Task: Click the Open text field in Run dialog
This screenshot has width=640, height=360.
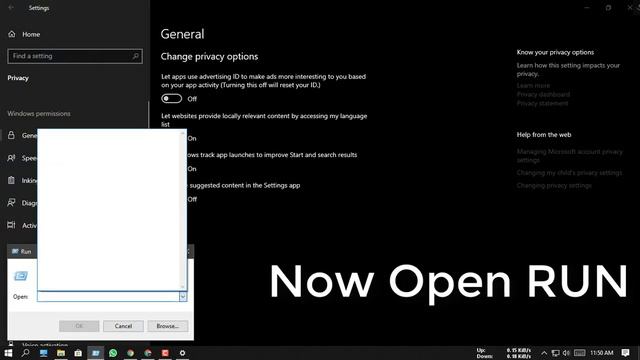Action: pyautogui.click(x=108, y=297)
